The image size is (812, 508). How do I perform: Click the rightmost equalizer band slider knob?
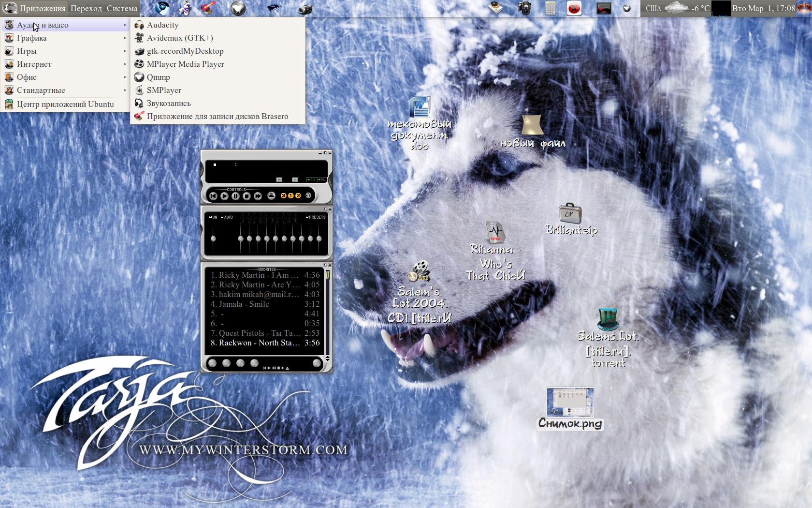(319, 239)
